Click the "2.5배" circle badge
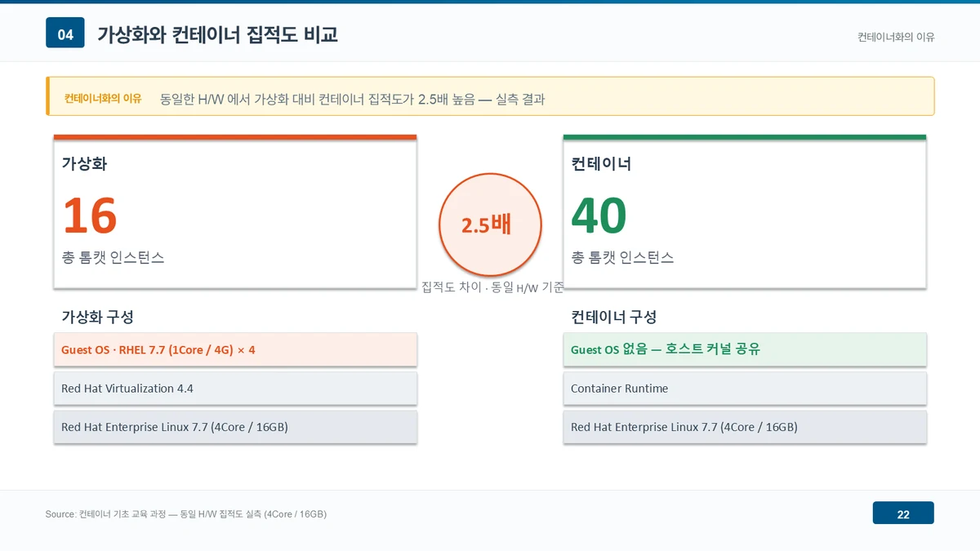 [x=490, y=224]
